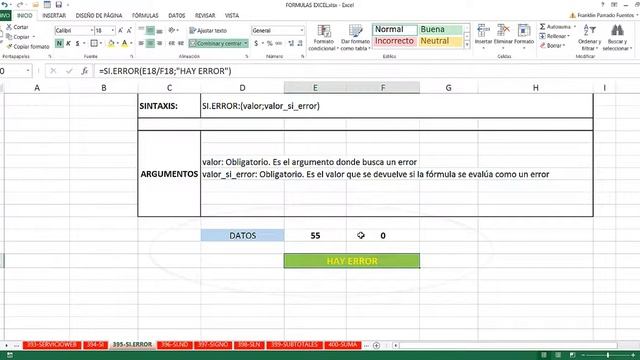
Task: Apply the Neutral cell style
Action: [x=440, y=41]
